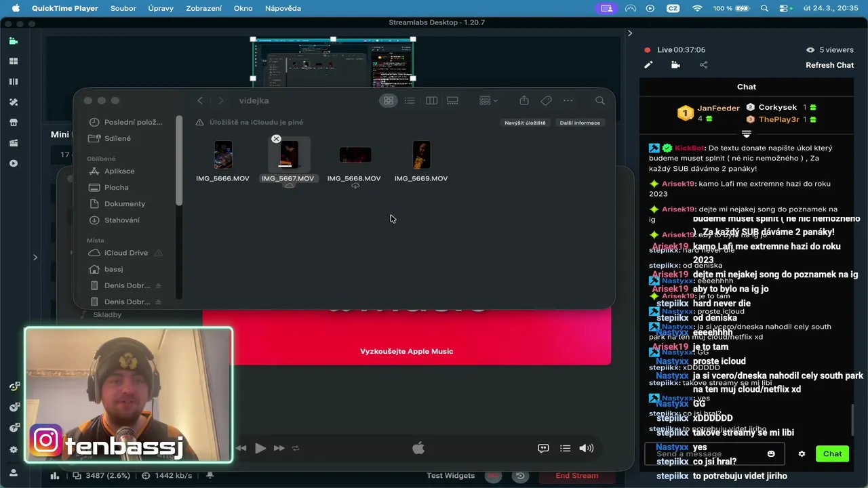This screenshot has height=488, width=868.
Task: Open the QuickTime Player menu
Action: click(66, 8)
